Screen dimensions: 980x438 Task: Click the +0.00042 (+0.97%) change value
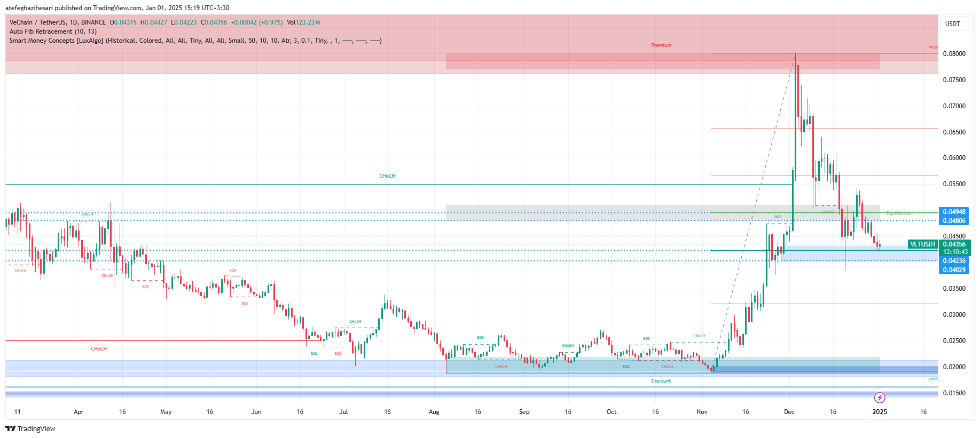tap(257, 22)
